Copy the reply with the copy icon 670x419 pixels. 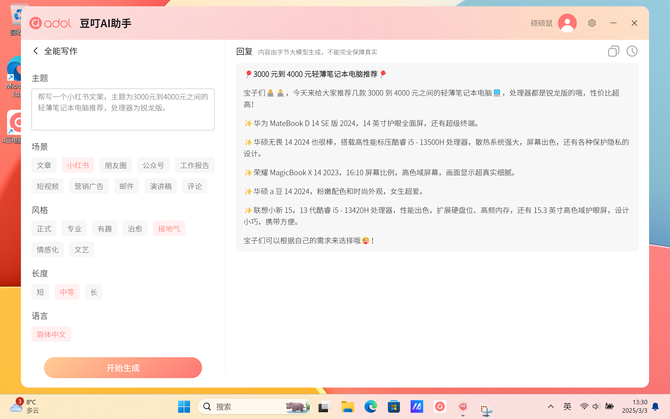(x=613, y=51)
